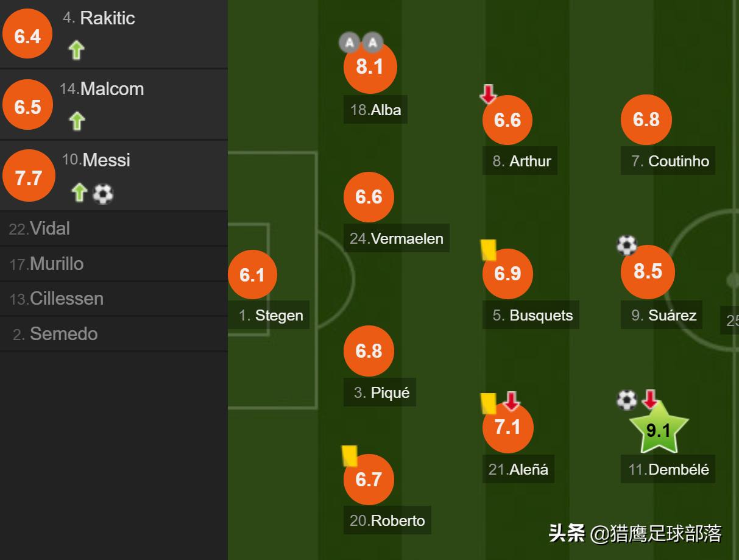Image resolution: width=739 pixels, height=560 pixels.
Task: Click the assist badges above Alba's rating
Action: point(361,43)
